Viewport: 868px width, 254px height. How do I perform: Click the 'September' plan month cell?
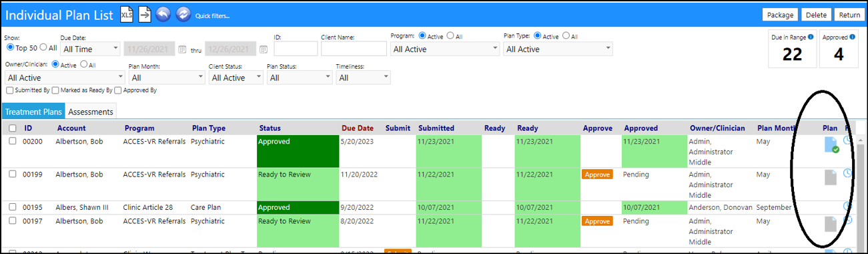coord(774,207)
